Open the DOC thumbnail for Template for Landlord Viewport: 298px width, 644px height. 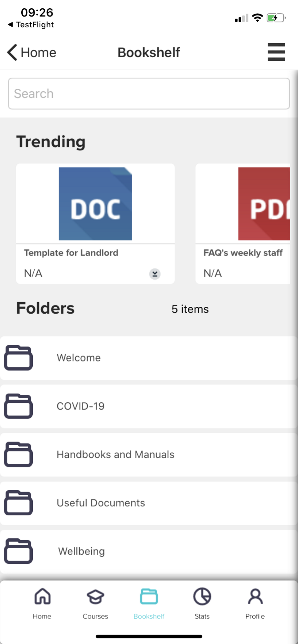95,204
